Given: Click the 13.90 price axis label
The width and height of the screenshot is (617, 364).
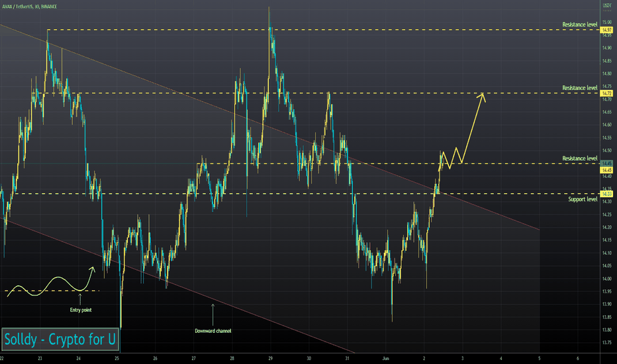Looking at the screenshot, I should [607, 304].
